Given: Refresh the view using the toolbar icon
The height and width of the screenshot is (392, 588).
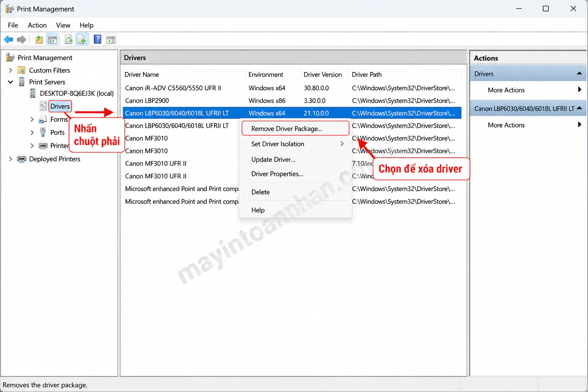Looking at the screenshot, I should pos(69,39).
